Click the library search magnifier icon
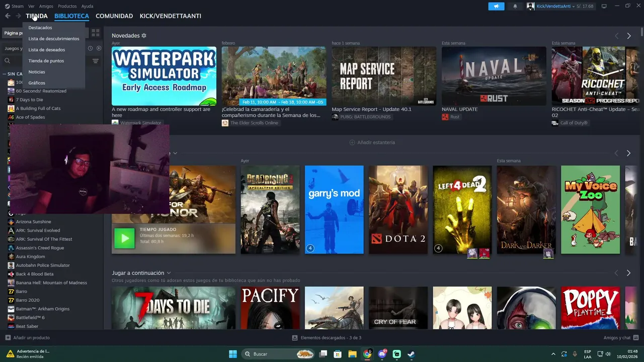The width and height of the screenshot is (644, 362). [x=8, y=61]
